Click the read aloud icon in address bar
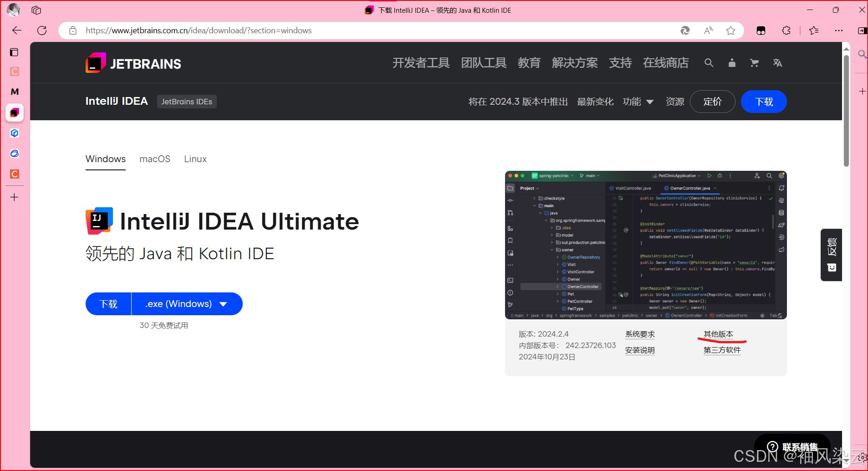Viewport: 868px width, 471px height. [708, 31]
